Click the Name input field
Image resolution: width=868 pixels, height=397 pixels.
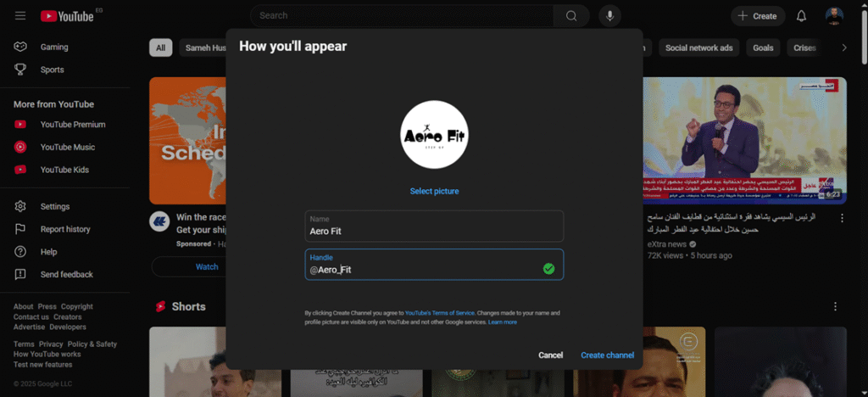point(434,226)
